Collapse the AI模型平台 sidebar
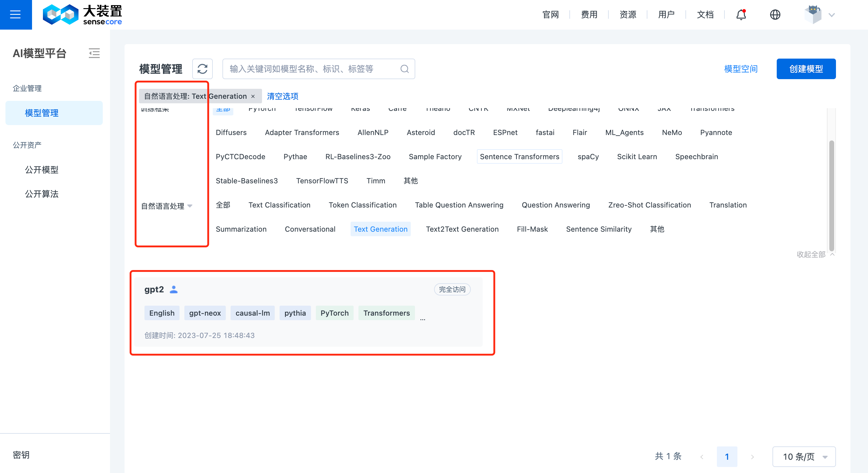This screenshot has height=473, width=868. tap(94, 53)
